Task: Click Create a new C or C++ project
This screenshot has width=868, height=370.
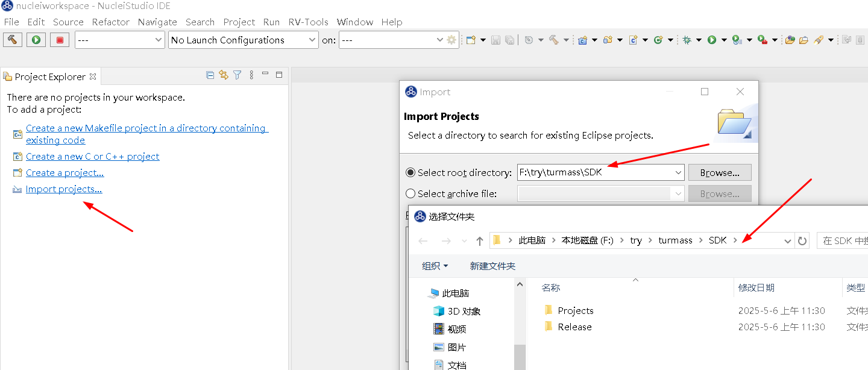Action: 92,156
